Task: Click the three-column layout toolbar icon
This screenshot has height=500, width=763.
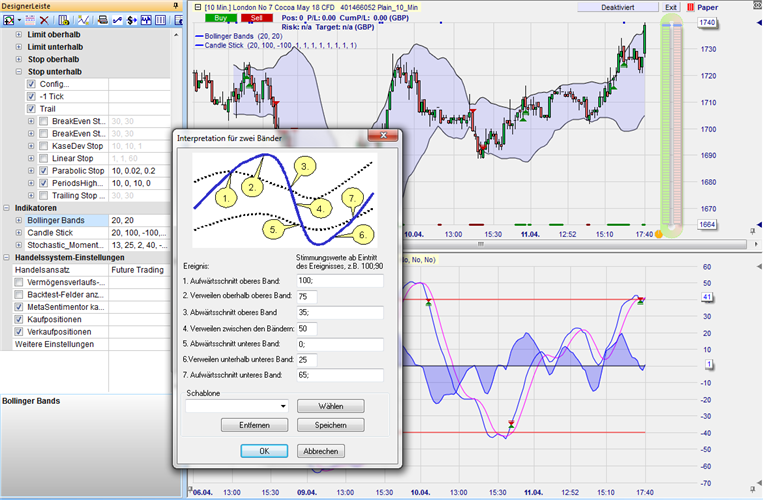Action: click(x=163, y=20)
